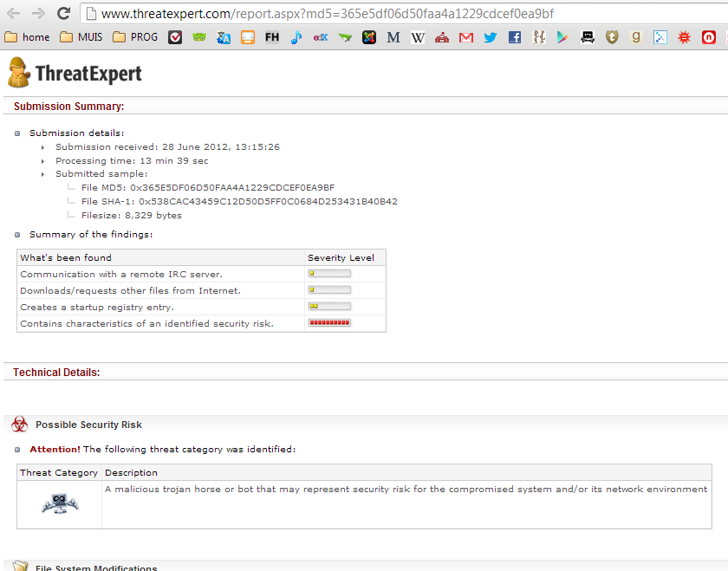
Task: Click Processing time 13 min 39 sec
Action: (x=132, y=160)
